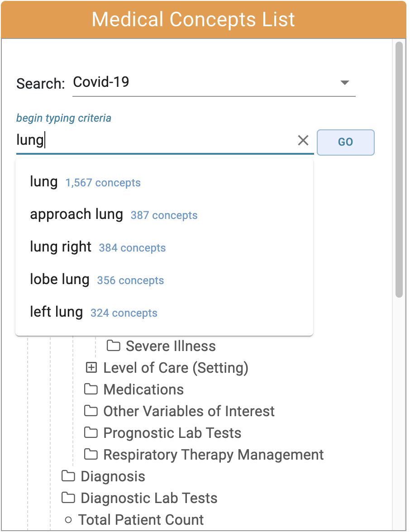Click the GO button
The width and height of the screenshot is (410, 532).
tap(346, 142)
